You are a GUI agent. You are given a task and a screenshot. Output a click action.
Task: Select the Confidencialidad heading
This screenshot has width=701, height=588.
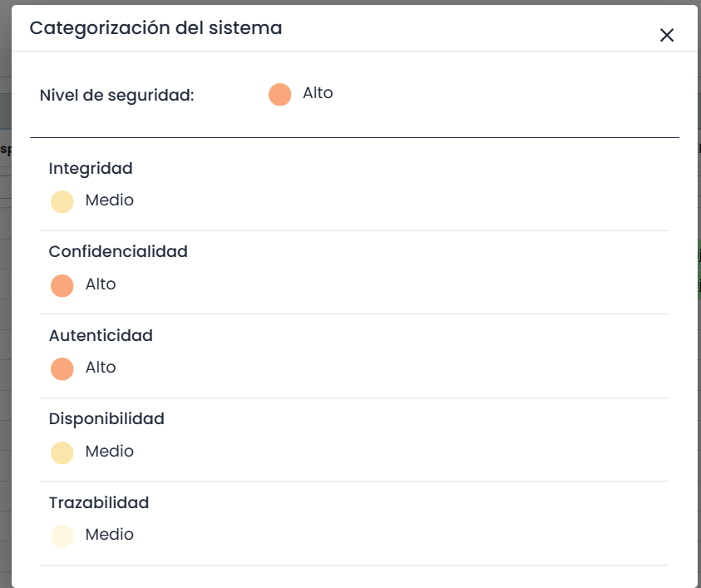pos(118,251)
